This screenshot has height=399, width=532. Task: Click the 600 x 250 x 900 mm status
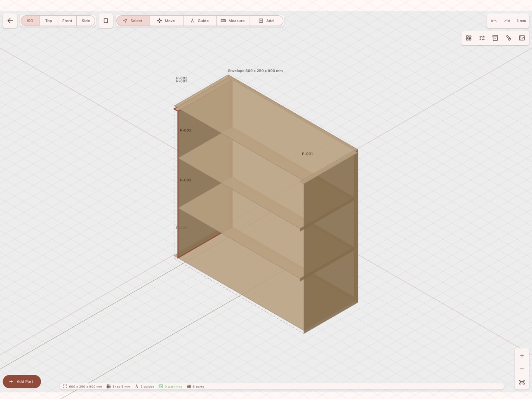pos(82,387)
